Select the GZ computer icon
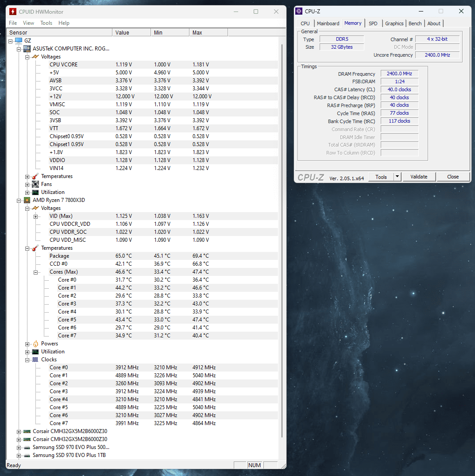 [19, 40]
